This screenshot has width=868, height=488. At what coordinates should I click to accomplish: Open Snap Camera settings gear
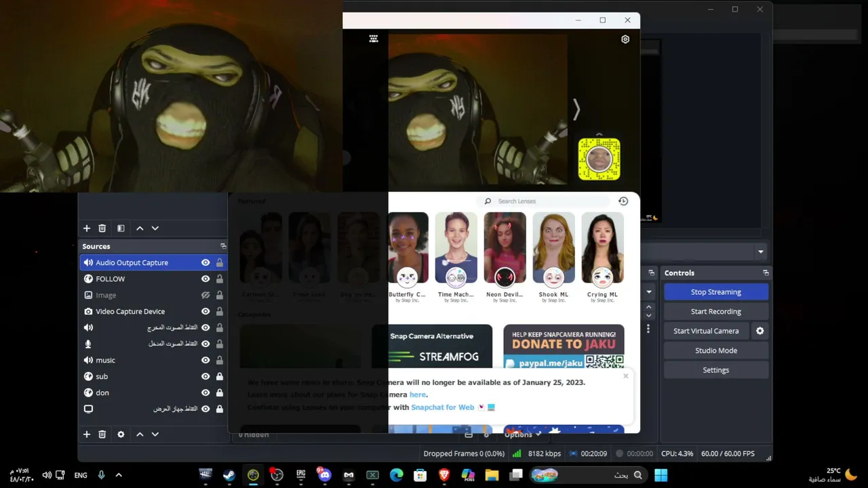[x=625, y=39]
